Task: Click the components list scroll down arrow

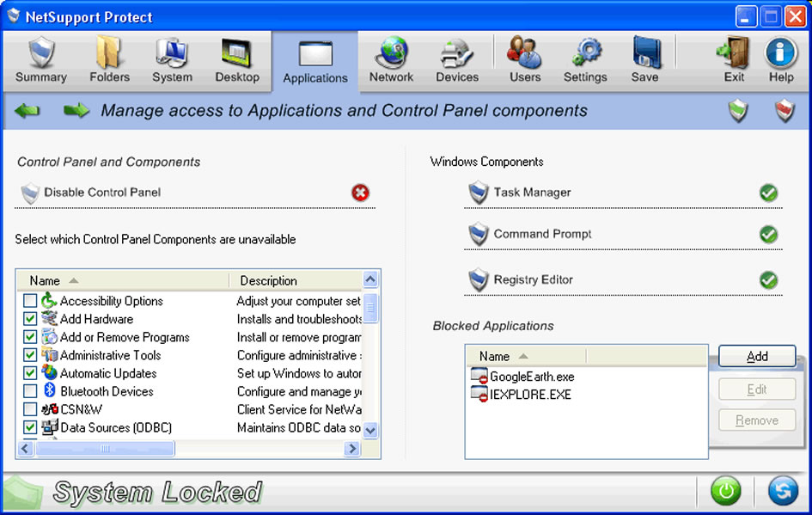Action: (370, 430)
